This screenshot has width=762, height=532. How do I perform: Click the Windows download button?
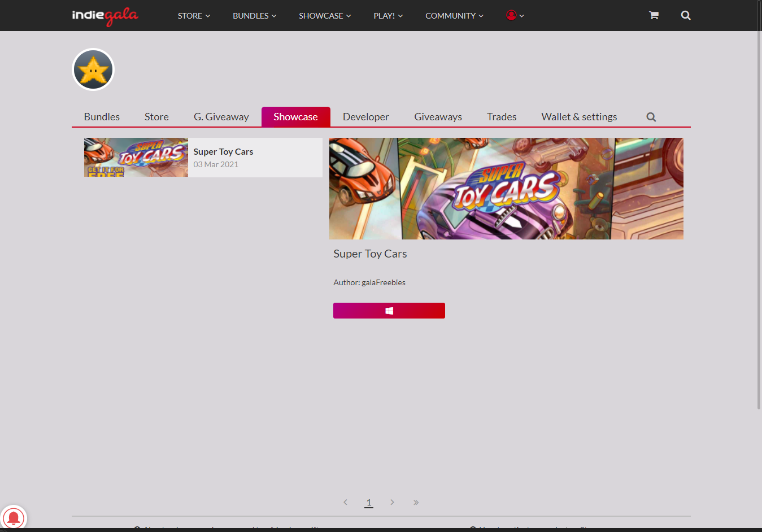(x=389, y=311)
